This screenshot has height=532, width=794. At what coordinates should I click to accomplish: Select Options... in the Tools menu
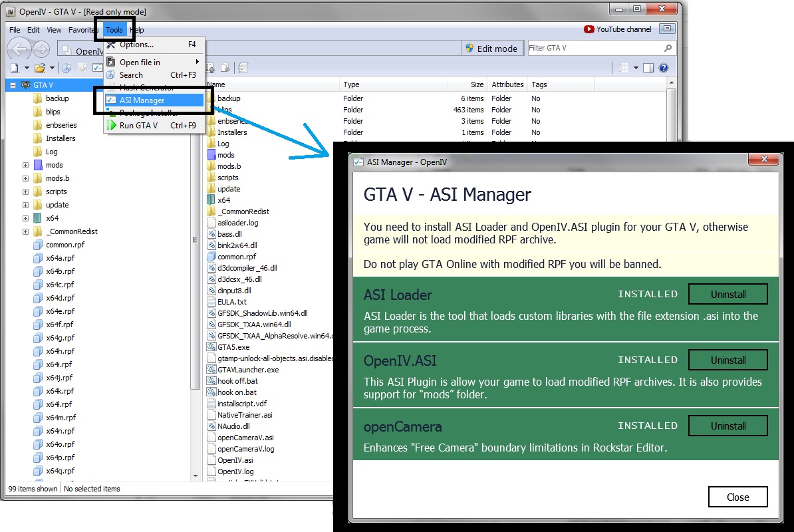point(154,45)
